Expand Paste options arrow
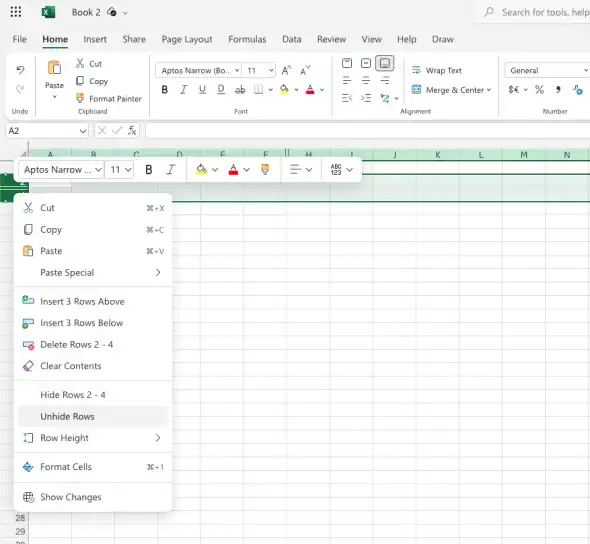 click(x=55, y=97)
